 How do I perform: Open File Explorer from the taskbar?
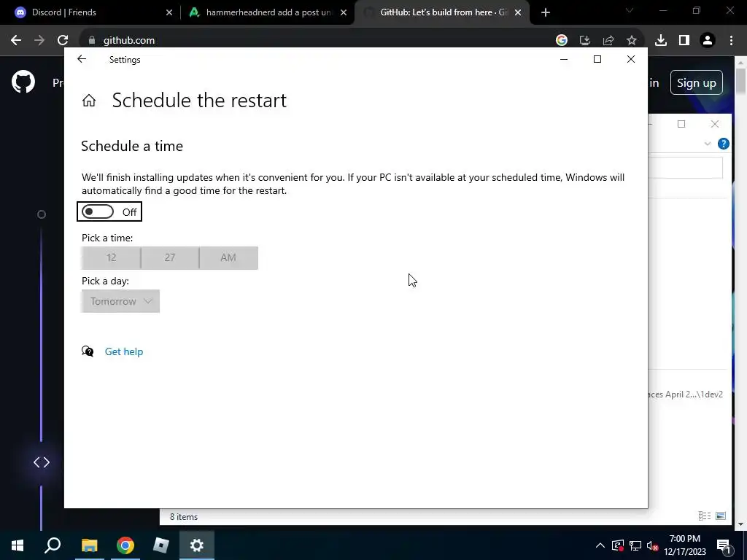89,545
